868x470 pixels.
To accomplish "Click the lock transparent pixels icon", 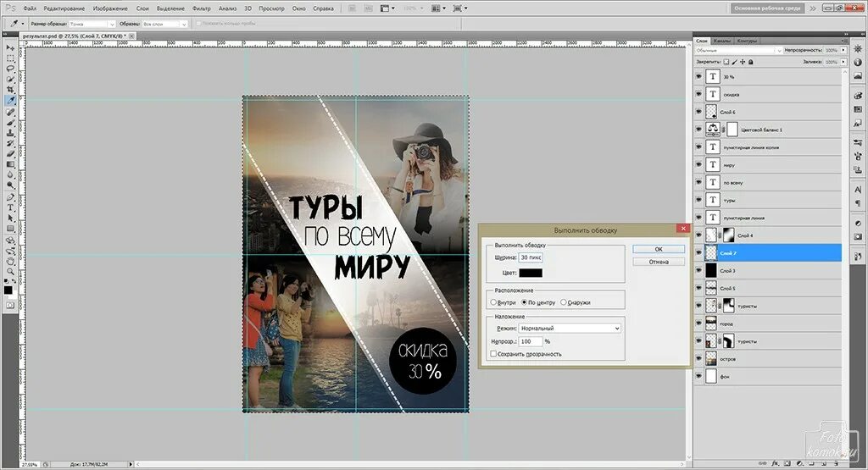I will pos(726,62).
